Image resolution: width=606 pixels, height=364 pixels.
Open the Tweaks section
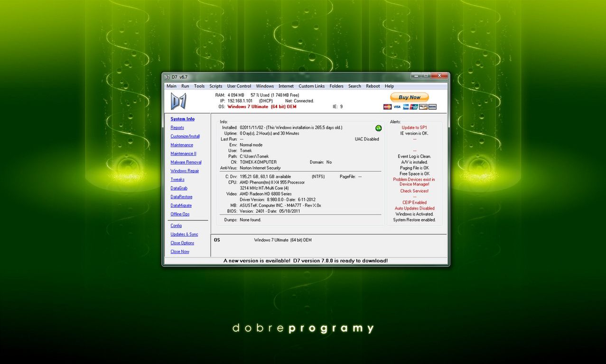pos(177,180)
